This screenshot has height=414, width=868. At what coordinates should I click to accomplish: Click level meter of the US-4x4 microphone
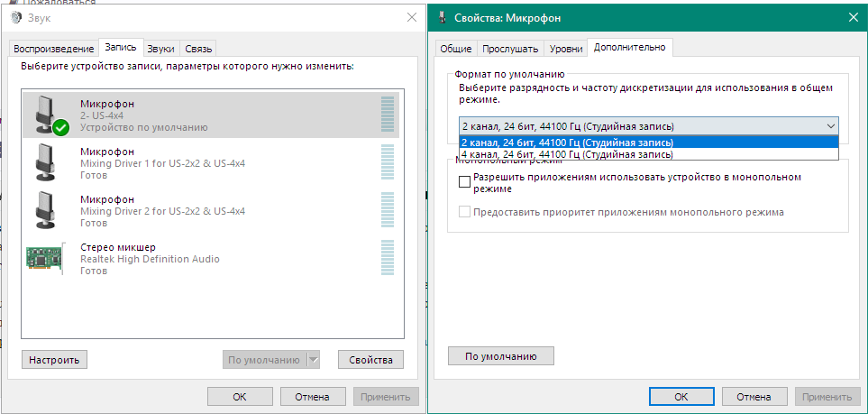coord(388,114)
